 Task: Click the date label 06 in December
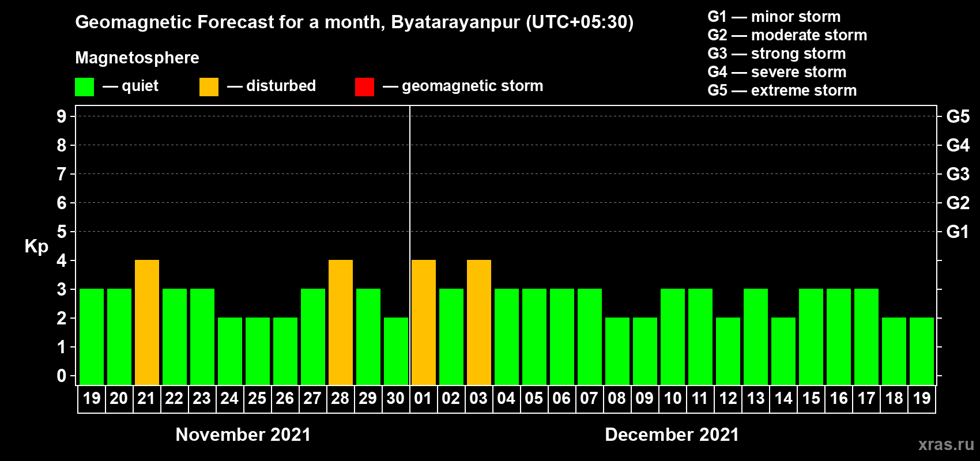pos(561,399)
